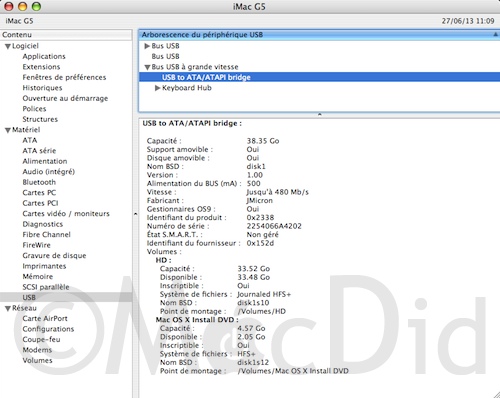Click the 0x152d vendor identifier
This screenshot has height=398, width=500.
tap(260, 243)
